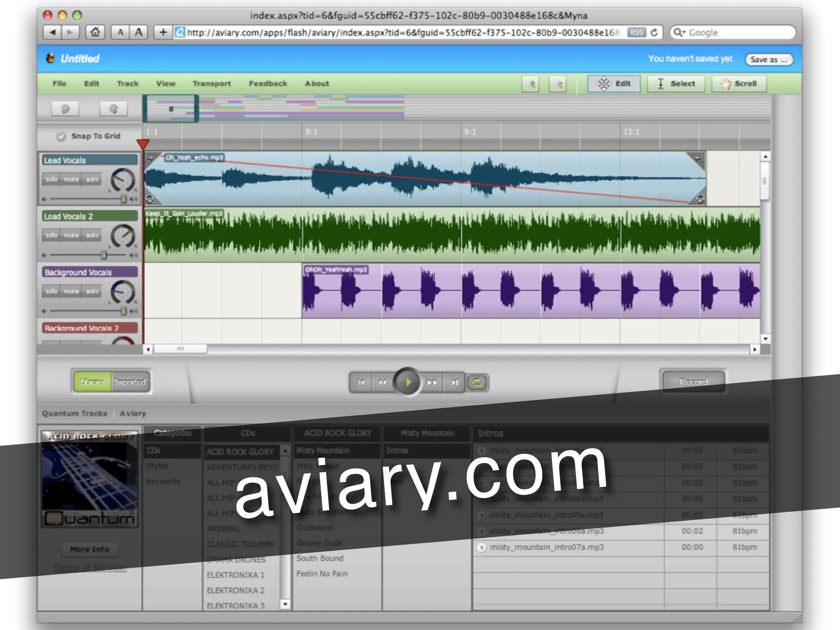Click the Save as button
This screenshot has width=840, height=630.
coord(769,59)
